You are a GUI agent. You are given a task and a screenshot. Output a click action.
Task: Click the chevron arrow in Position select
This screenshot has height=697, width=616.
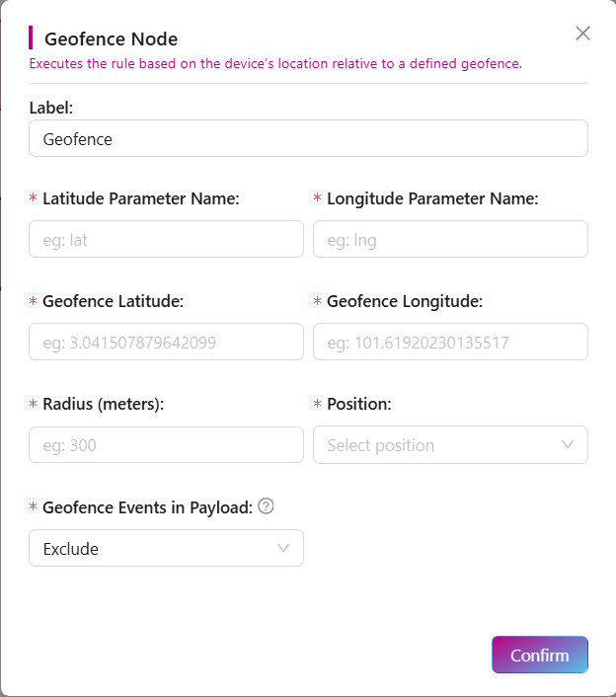click(x=568, y=444)
